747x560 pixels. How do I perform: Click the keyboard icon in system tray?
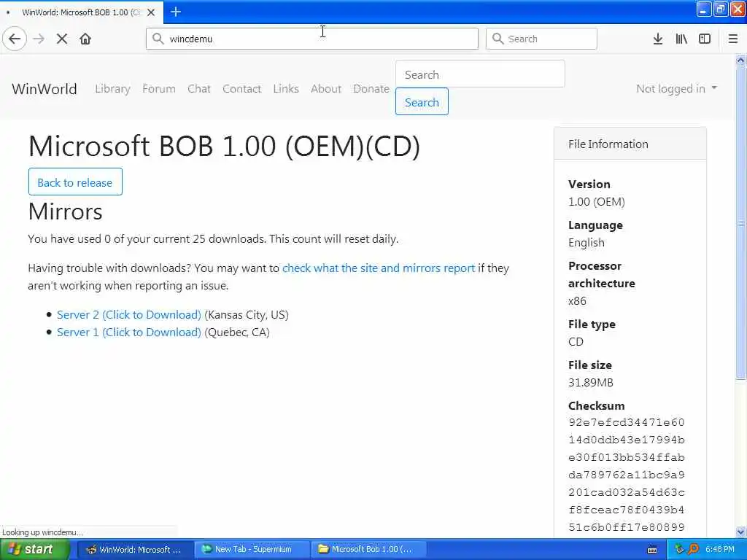[653, 550]
